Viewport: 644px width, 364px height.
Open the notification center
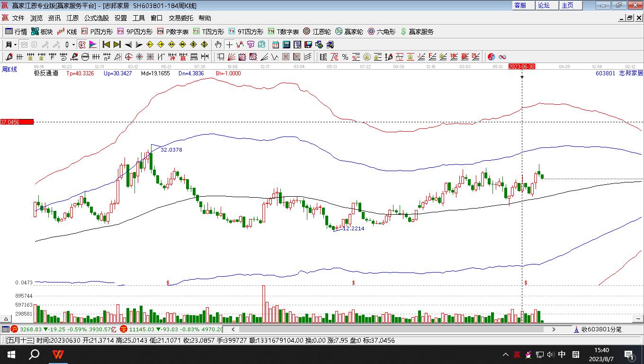coord(629,355)
